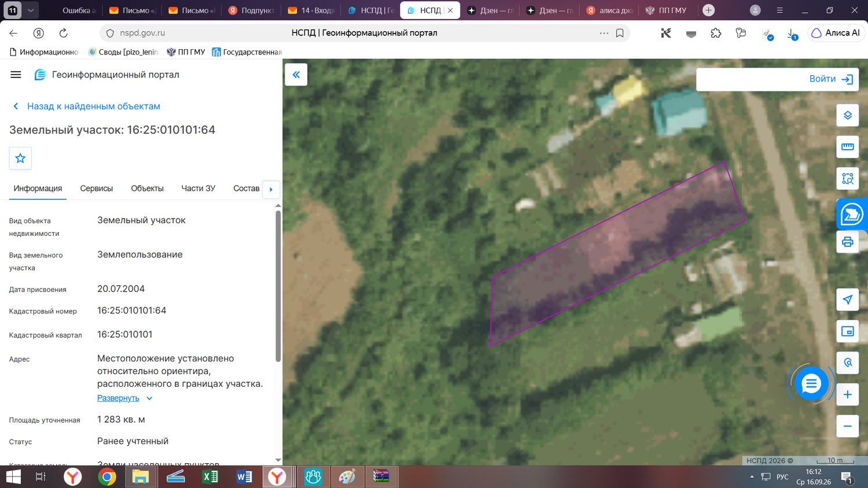Viewport: 868px width, 488px height.
Task: Open the browser extensions puzzle icon
Action: 716,33
